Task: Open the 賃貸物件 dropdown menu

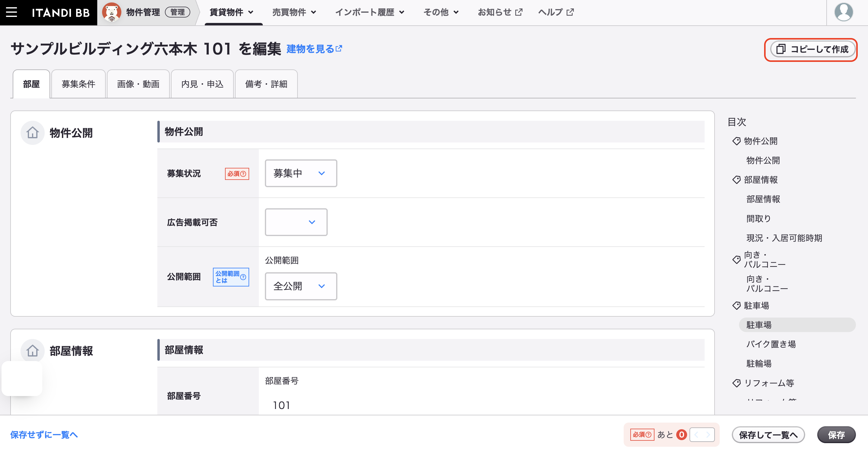Action: pyautogui.click(x=232, y=12)
